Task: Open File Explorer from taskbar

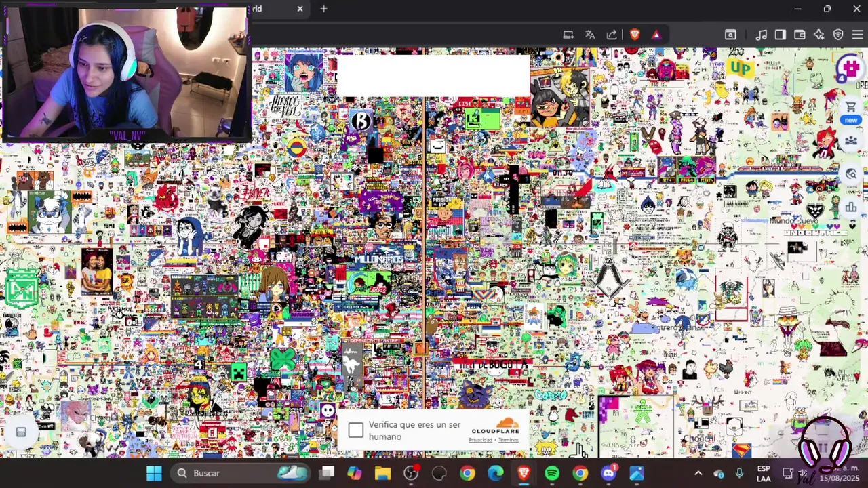Action: click(x=382, y=473)
